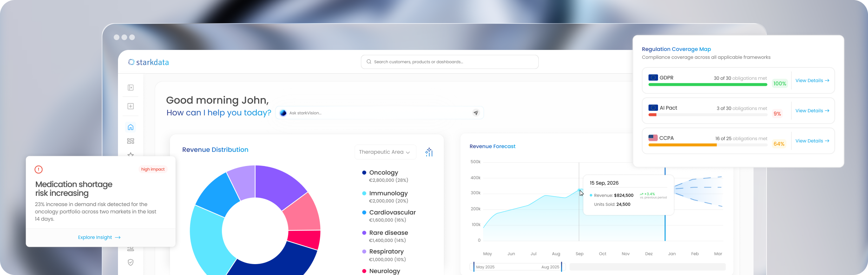
Task: Focus the search customers, products or dashboards field
Action: pyautogui.click(x=449, y=62)
